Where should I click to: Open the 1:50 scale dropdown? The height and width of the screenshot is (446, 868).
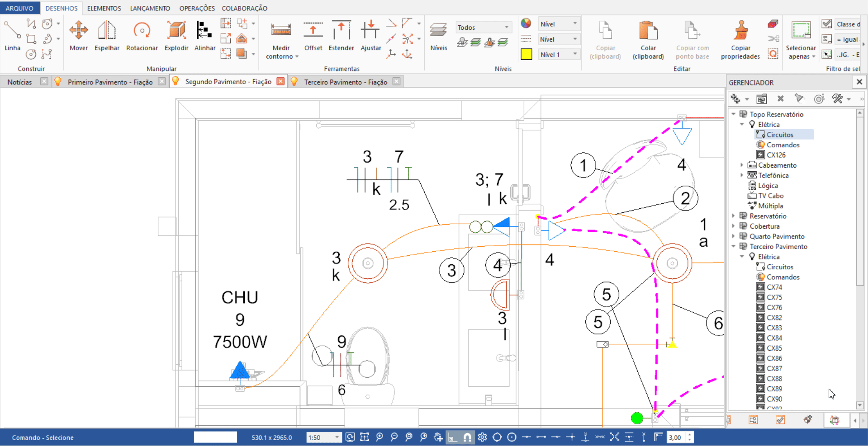[x=324, y=437]
